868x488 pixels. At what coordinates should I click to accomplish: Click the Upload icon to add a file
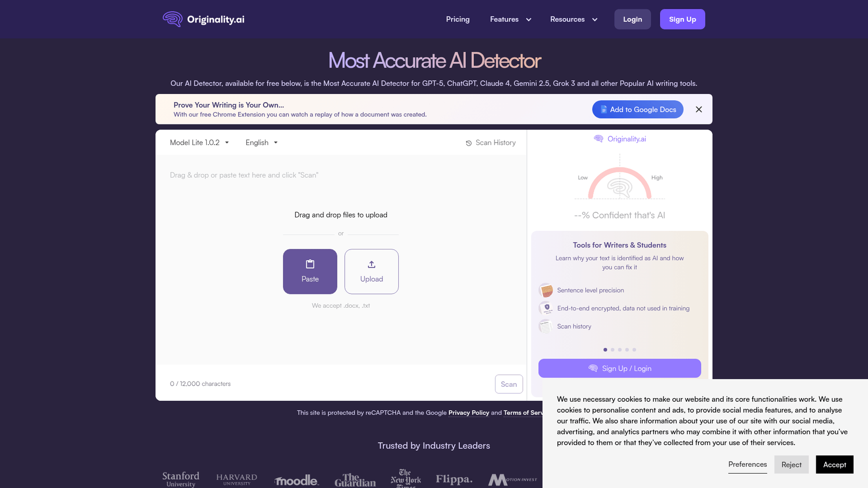tap(371, 264)
